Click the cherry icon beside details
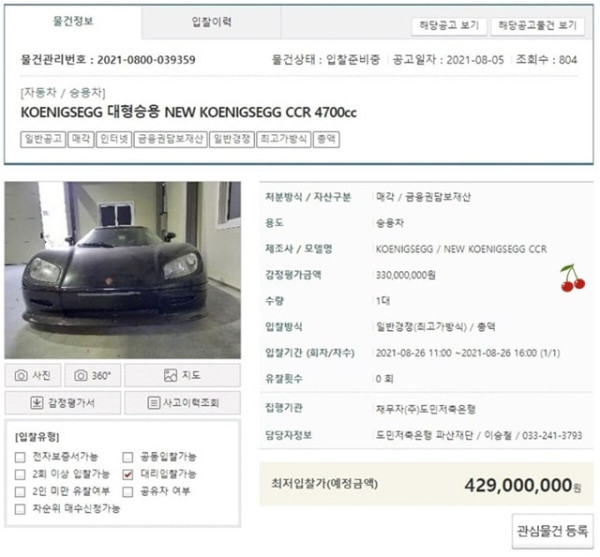The image size is (600, 557). [x=572, y=278]
